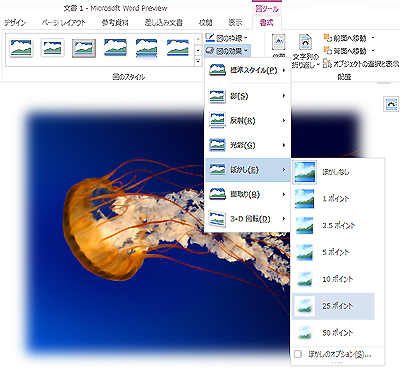The width and height of the screenshot is (400, 371).
Task: Select the fourth picture style thumbnail
Action: 115,48
